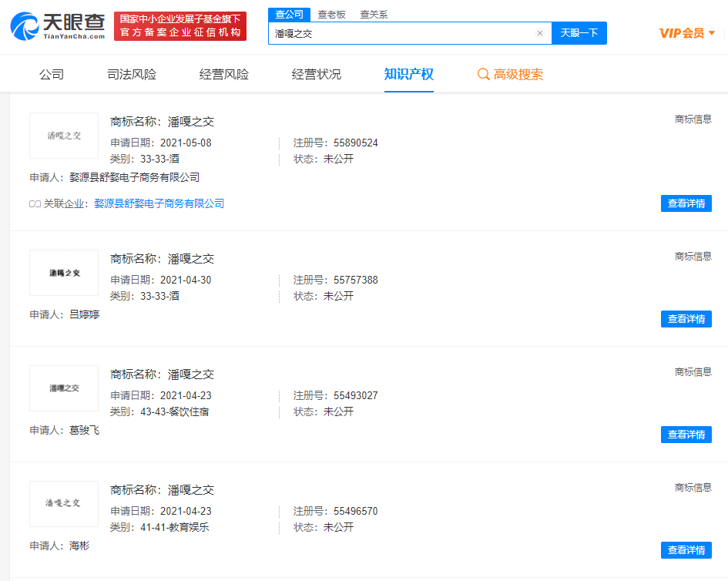View details for trademark 55757388
Image resolution: width=728 pixels, height=581 pixels.
[686, 319]
